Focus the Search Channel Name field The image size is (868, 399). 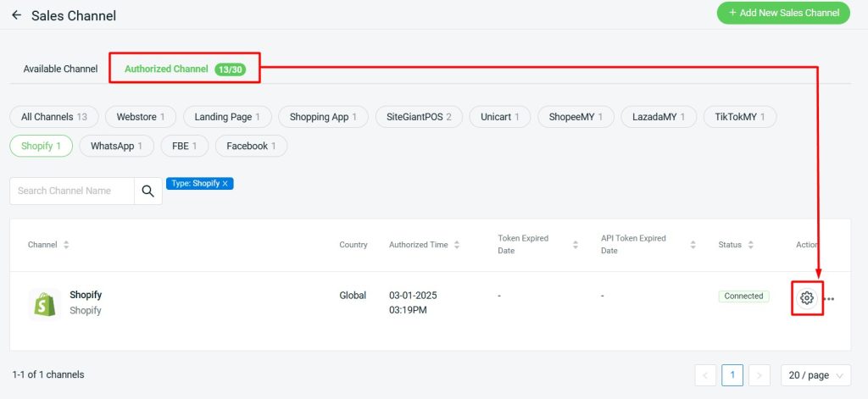point(72,191)
